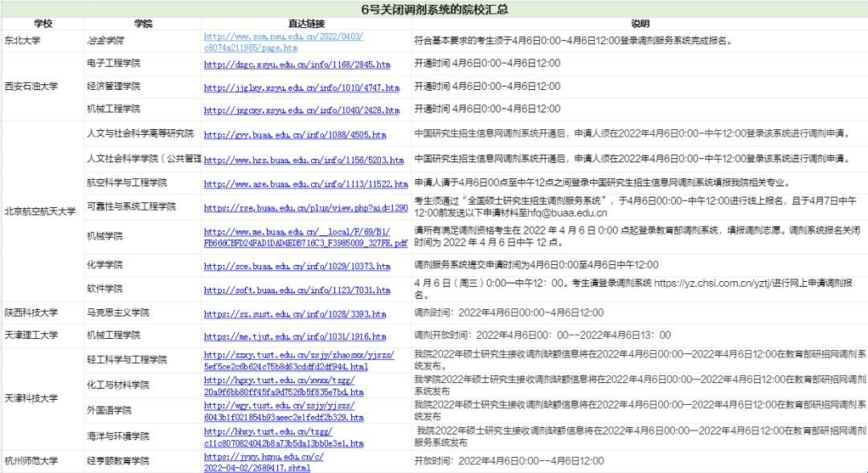Select the 化工与材料学院 cell
The width and height of the screenshot is (868, 473).
(x=143, y=385)
